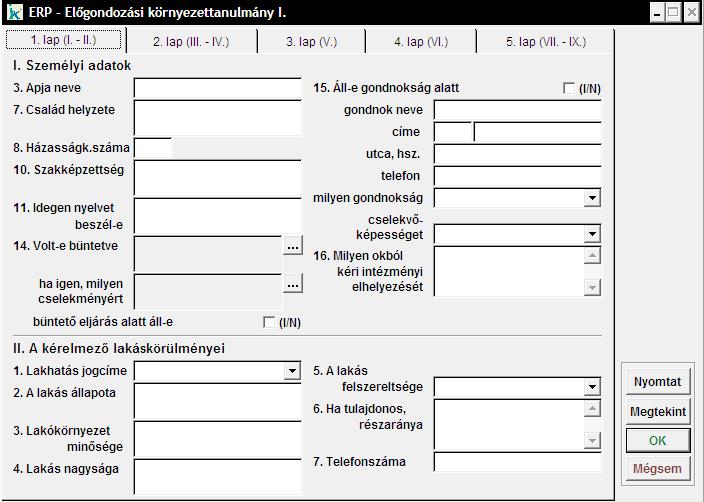Expand 'Lakhatás jogcíme' dropdown
The image size is (704, 502).
(292, 371)
